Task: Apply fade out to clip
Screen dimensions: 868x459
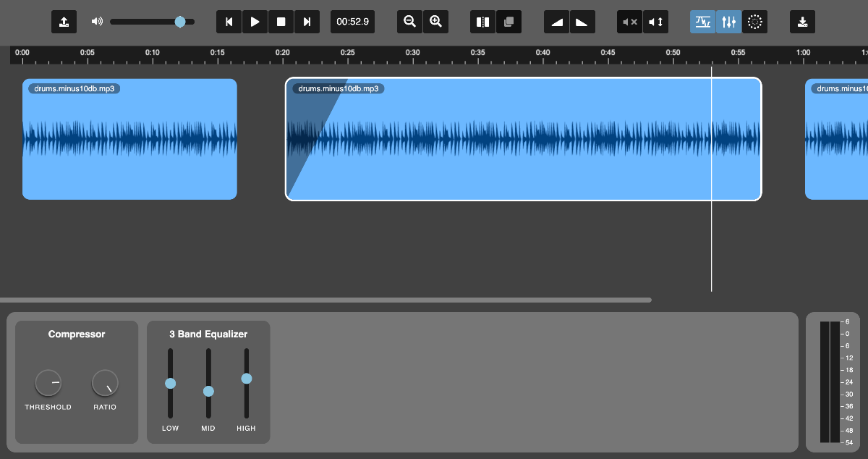Action: 582,22
